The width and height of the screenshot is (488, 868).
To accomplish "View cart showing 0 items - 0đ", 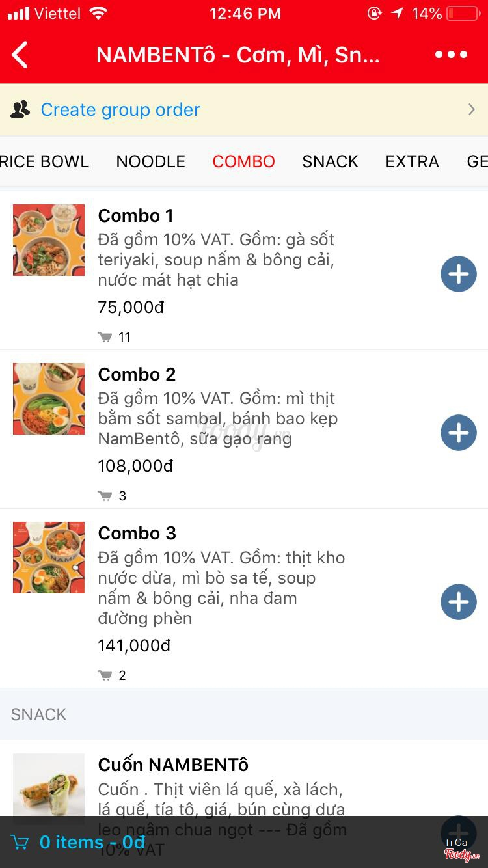I will click(92, 843).
